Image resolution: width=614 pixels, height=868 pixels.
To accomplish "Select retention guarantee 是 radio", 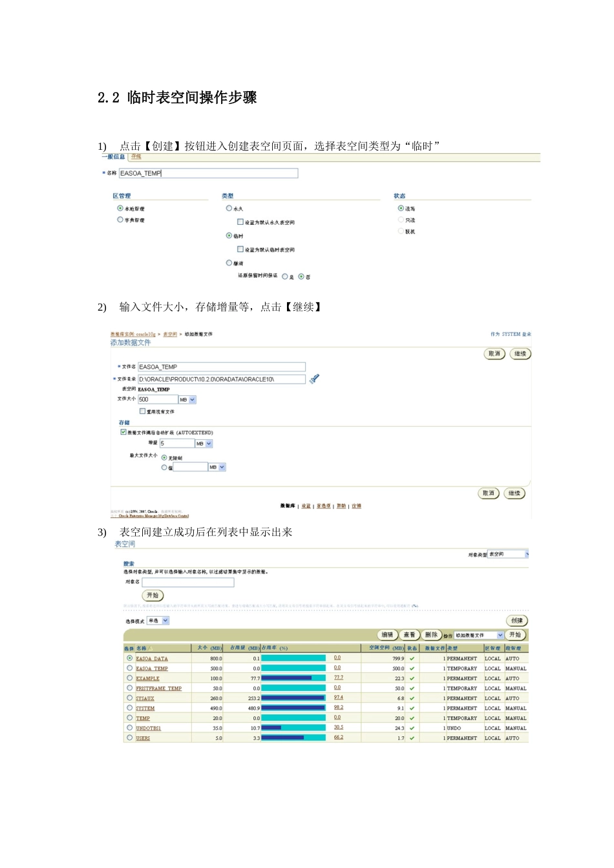I will click(285, 276).
